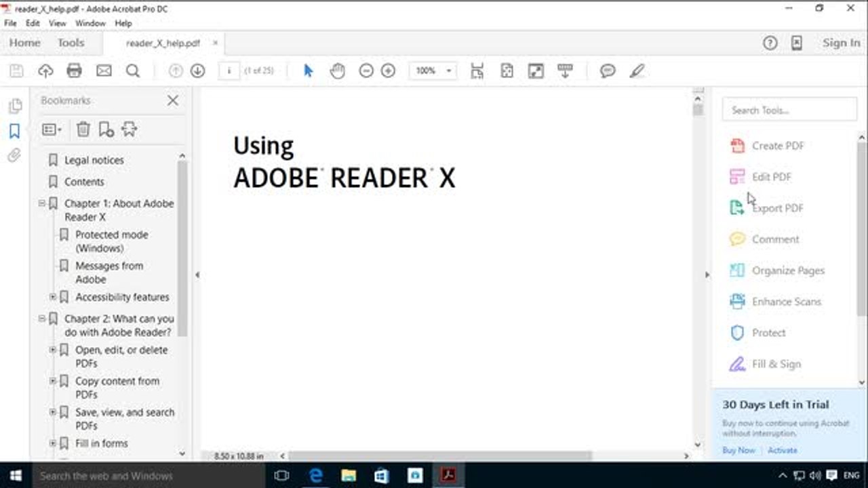Expand the Accessibility features bookmark

pyautogui.click(x=53, y=297)
